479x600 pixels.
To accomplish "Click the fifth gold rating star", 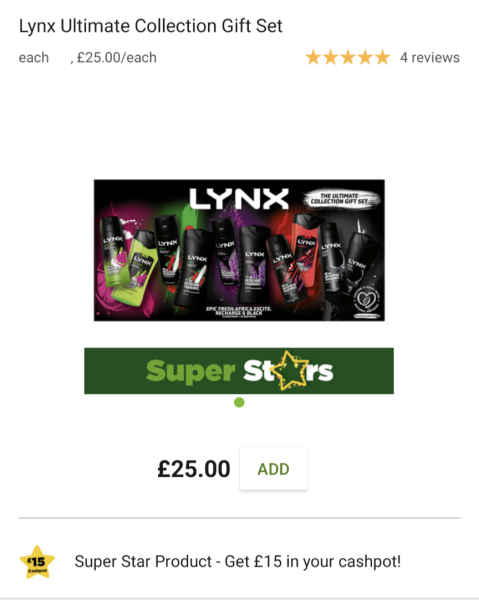I will [x=382, y=58].
